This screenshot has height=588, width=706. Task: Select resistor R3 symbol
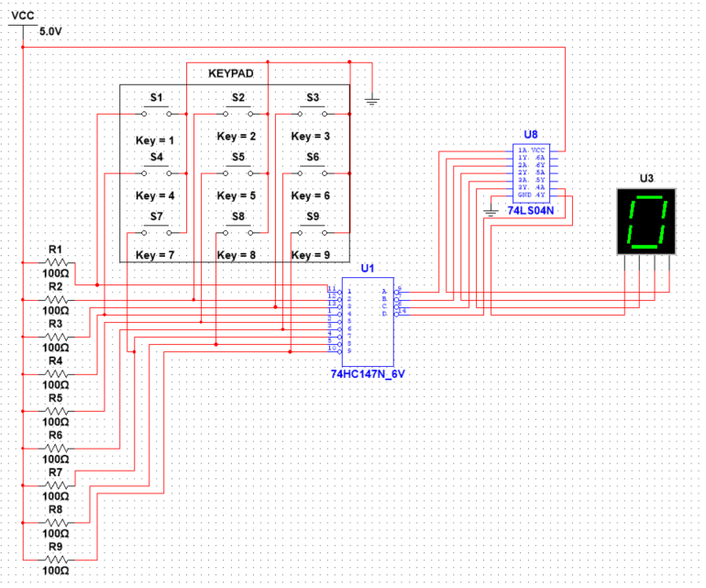click(56, 337)
